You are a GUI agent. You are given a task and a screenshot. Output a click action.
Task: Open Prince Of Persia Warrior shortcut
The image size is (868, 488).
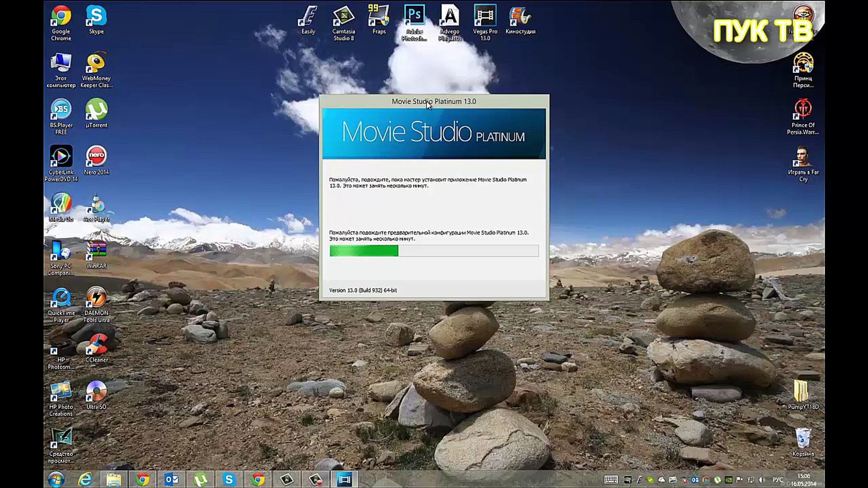pos(803,117)
